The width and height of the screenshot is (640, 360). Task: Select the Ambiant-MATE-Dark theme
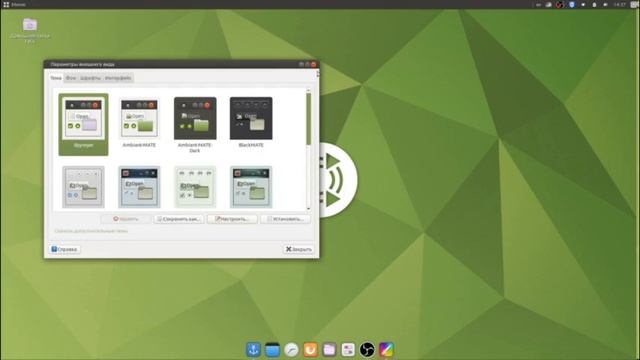tap(195, 124)
